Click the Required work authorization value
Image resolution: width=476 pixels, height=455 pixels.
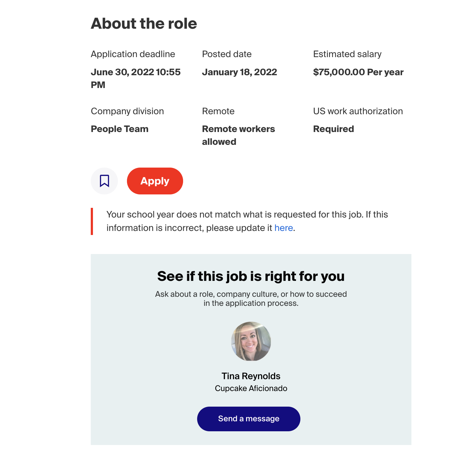click(333, 129)
